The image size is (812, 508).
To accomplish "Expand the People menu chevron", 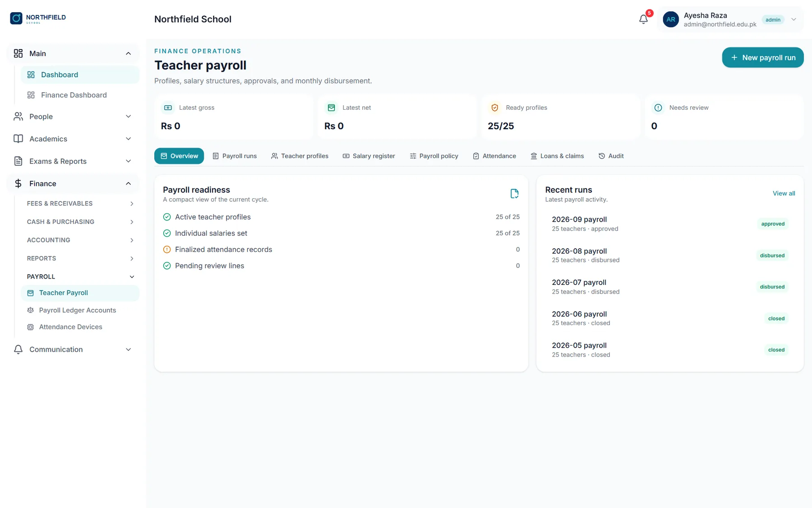I will [x=128, y=117].
